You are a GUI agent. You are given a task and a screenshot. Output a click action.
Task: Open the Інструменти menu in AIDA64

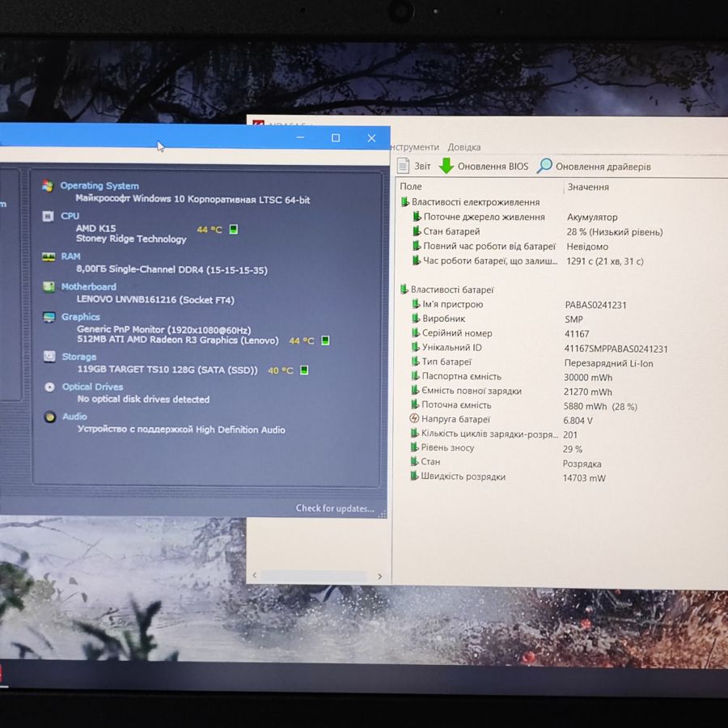point(415,146)
